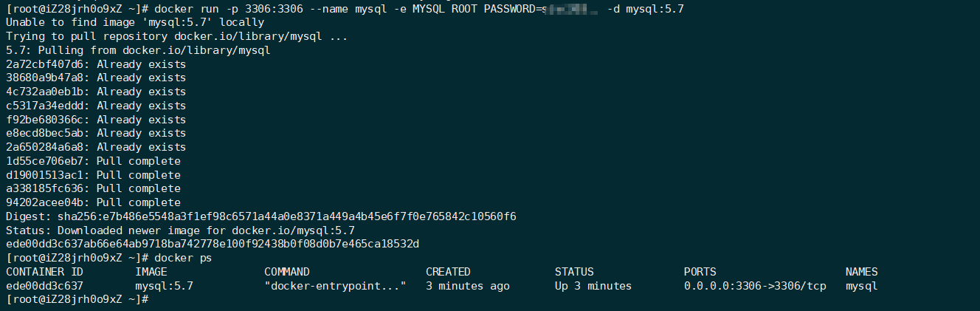Select the "3 minutes ago" created value

click(x=467, y=286)
